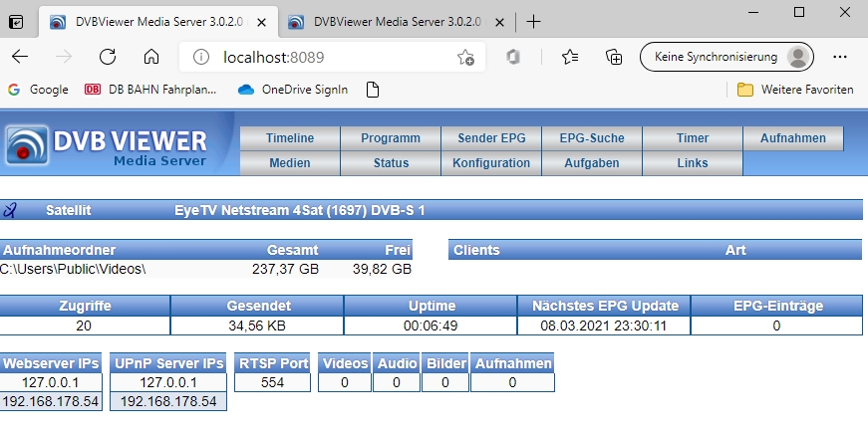Open the Aufnahmen section
The image size is (868, 436).
coord(792,138)
